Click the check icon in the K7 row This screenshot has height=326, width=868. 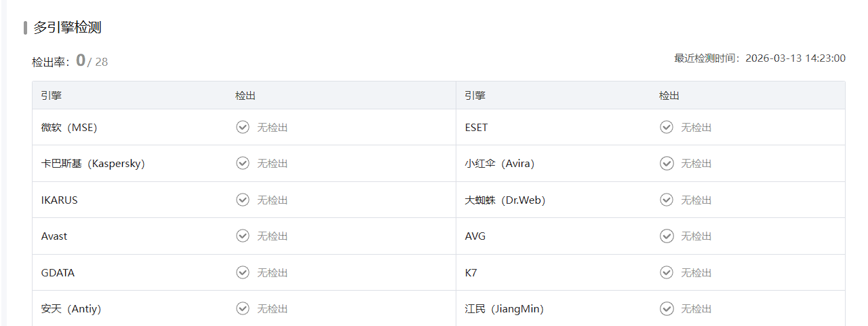(667, 272)
